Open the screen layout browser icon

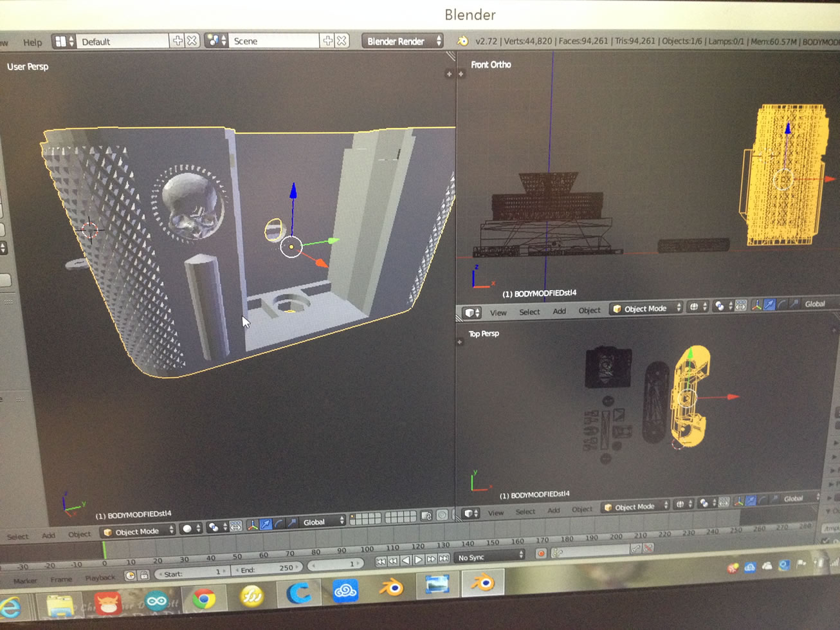(x=64, y=41)
